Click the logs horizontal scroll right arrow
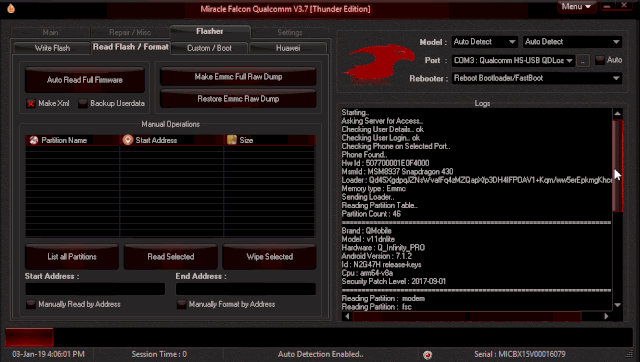Screen dimensions: 640x362 click(x=607, y=316)
